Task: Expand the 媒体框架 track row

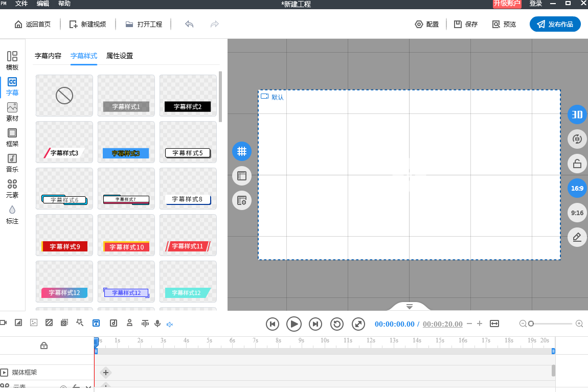Action: point(4,373)
